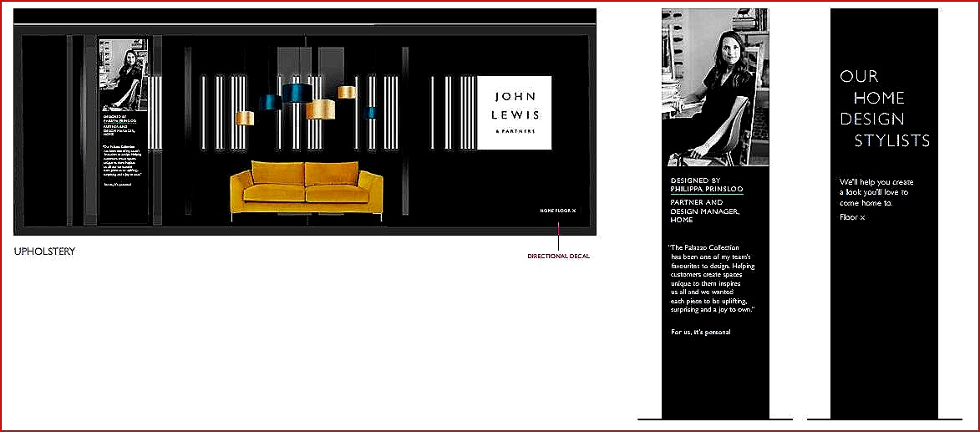This screenshot has height=432, width=980.
Task: Click the largest gold lampshade above the sofa
Action: [321, 109]
